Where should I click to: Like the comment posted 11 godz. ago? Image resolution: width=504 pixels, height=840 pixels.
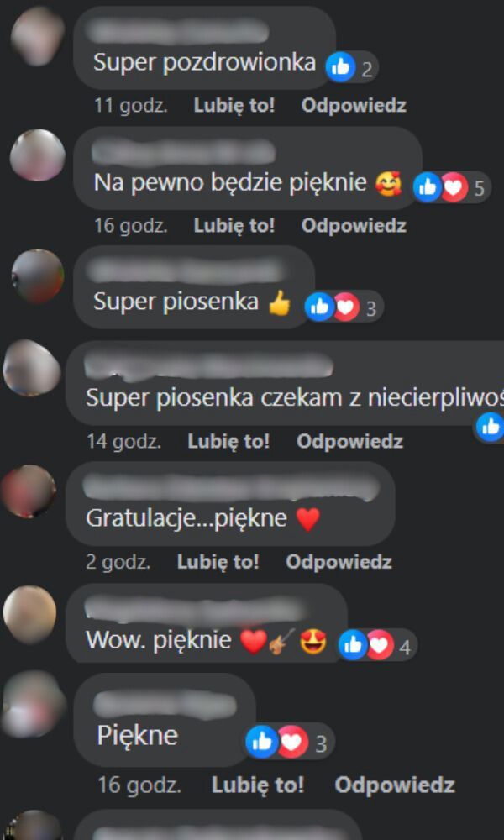234,106
